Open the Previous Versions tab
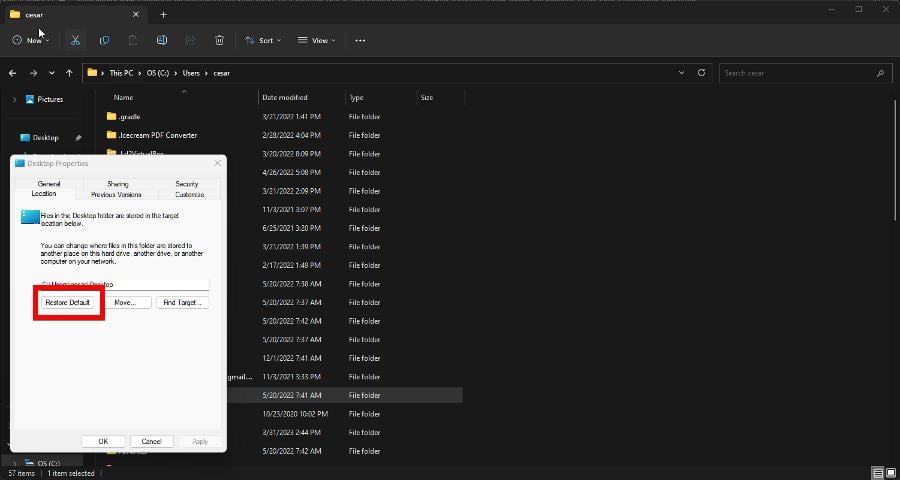 pos(116,195)
